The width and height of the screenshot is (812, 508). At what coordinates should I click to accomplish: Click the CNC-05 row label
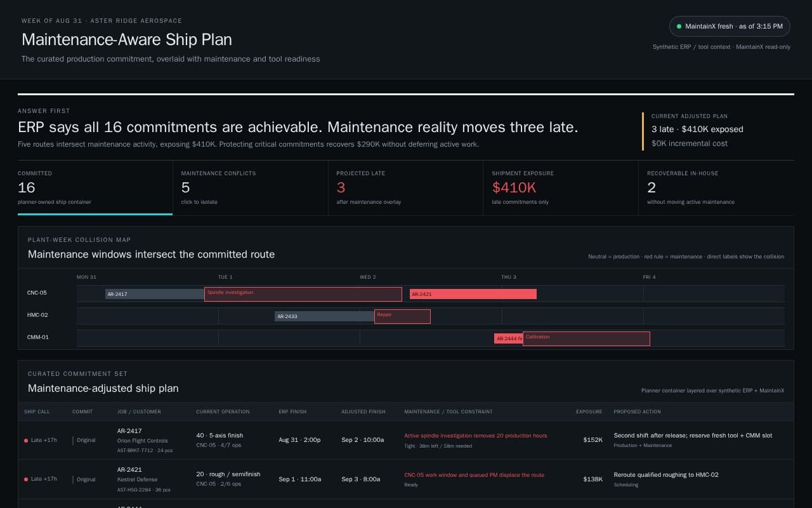point(37,293)
